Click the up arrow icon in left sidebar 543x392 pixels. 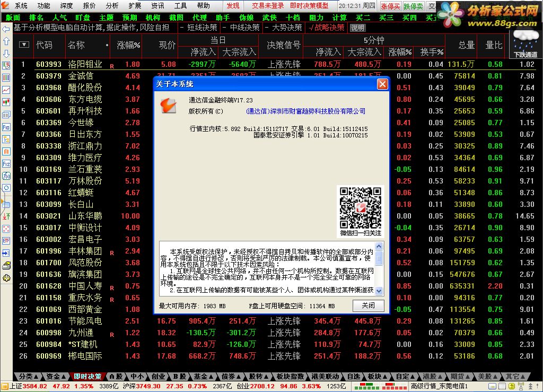point(6,41)
